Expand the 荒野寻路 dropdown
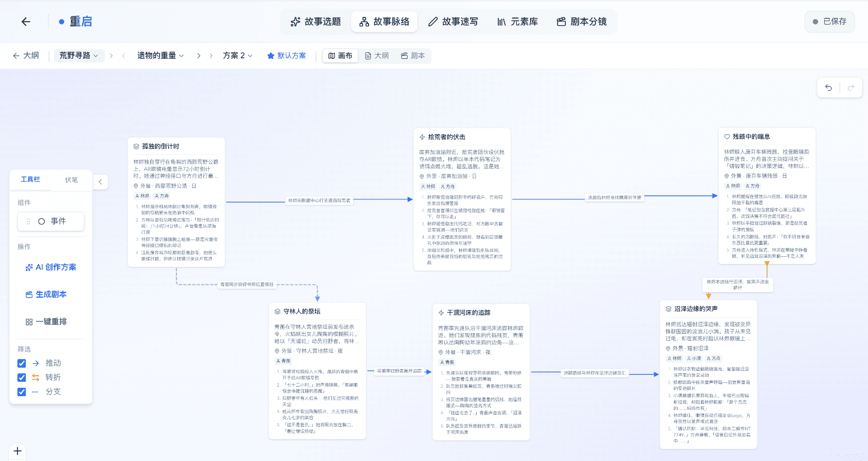Viewport: 868px width, 461px height. coord(79,56)
